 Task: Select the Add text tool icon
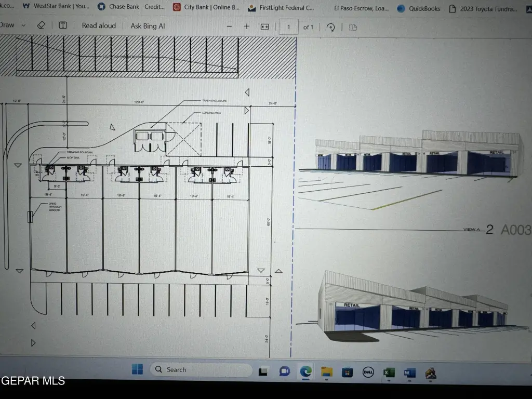(x=63, y=25)
